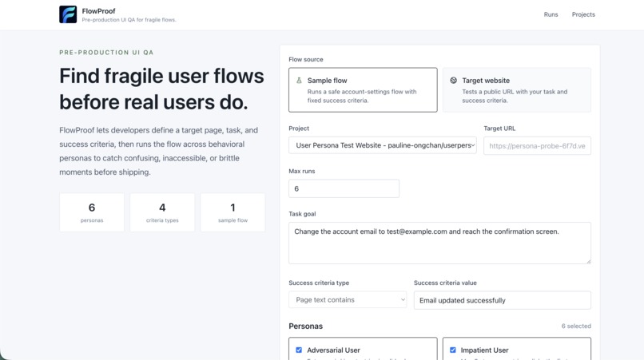Image resolution: width=644 pixels, height=360 pixels.
Task: Click the Task goal text area
Action: coord(439,243)
